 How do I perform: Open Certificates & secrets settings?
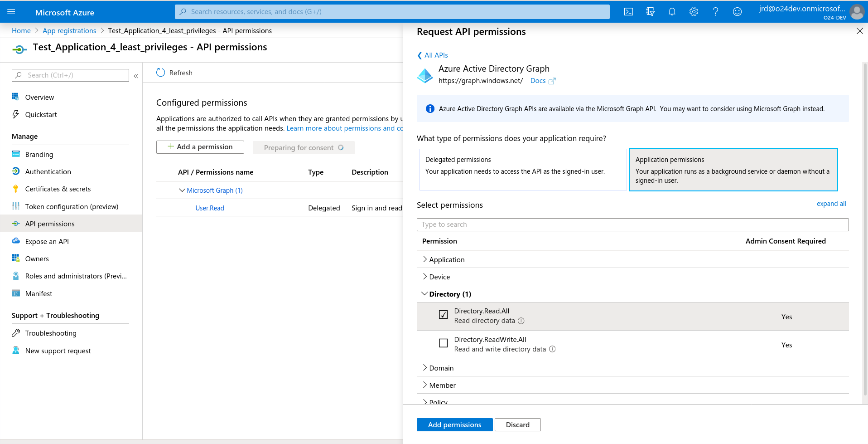tap(58, 189)
